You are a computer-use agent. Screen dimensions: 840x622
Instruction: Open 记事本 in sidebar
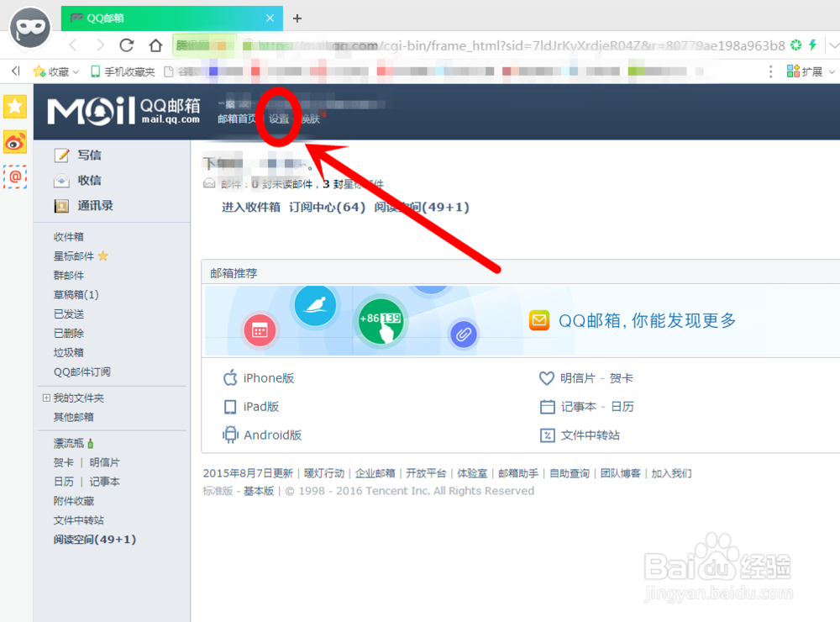[x=104, y=482]
